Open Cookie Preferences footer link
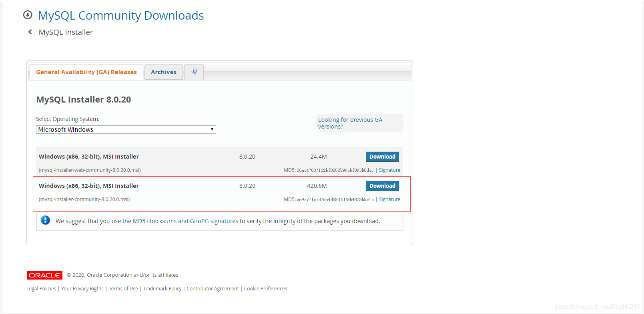This screenshot has width=644, height=314. 265,289
